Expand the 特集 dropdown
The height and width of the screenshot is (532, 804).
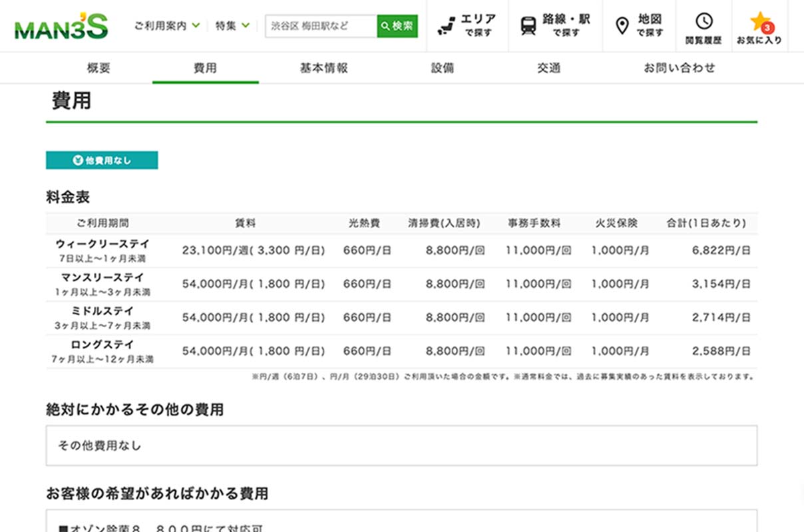coord(232,26)
